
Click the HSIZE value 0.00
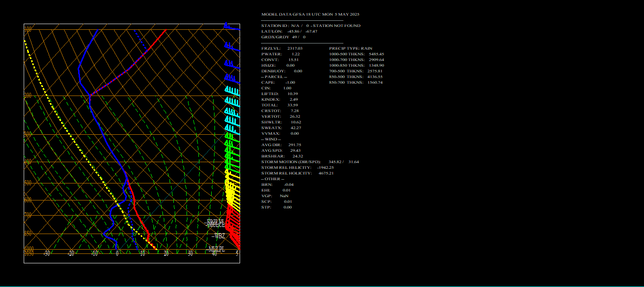290,65
